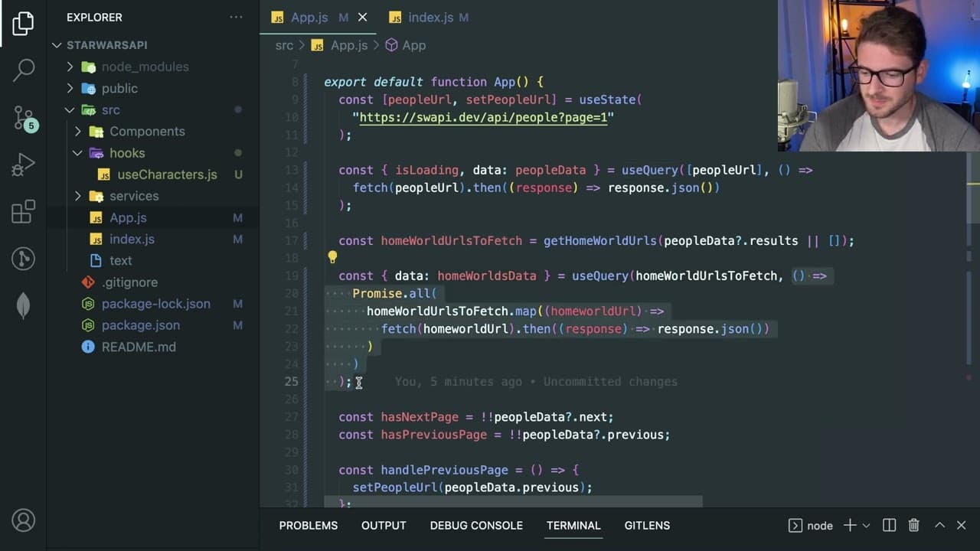Open the launch profile dropdown next to plus
The width and height of the screenshot is (980, 551).
[x=867, y=526]
